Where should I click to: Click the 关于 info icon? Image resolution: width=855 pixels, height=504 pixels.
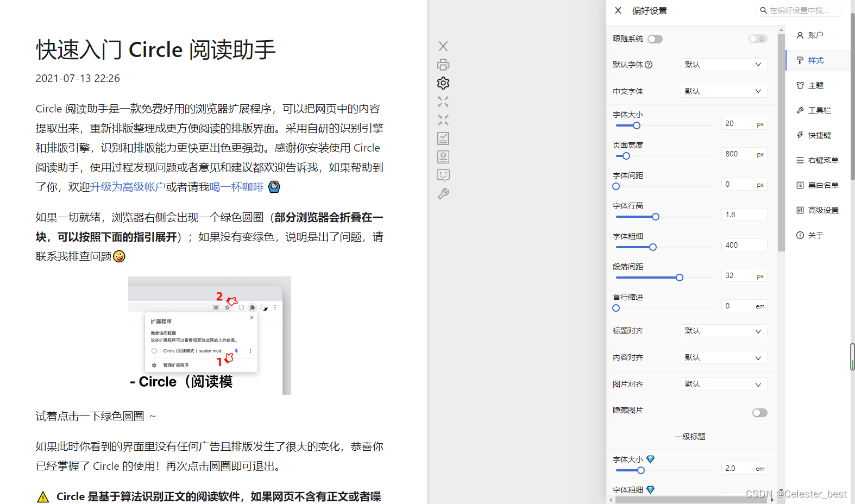click(x=800, y=235)
